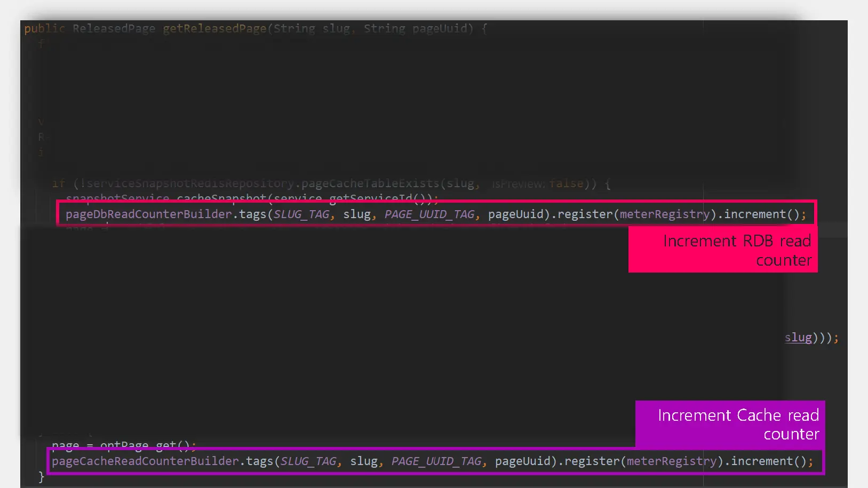Click PAGE_UUID_TAG in the pageCacheReadCounterBuilder line
This screenshot has width=868, height=488.
tap(436, 461)
